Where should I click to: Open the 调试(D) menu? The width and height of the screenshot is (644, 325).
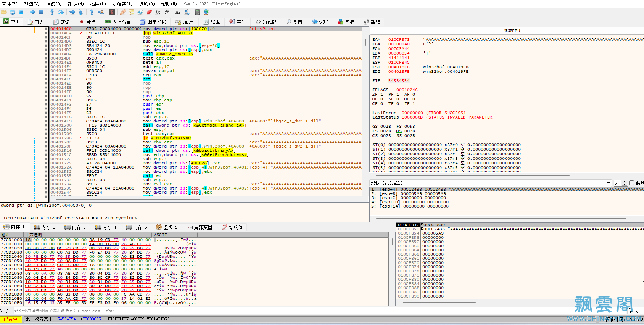coord(54,4)
